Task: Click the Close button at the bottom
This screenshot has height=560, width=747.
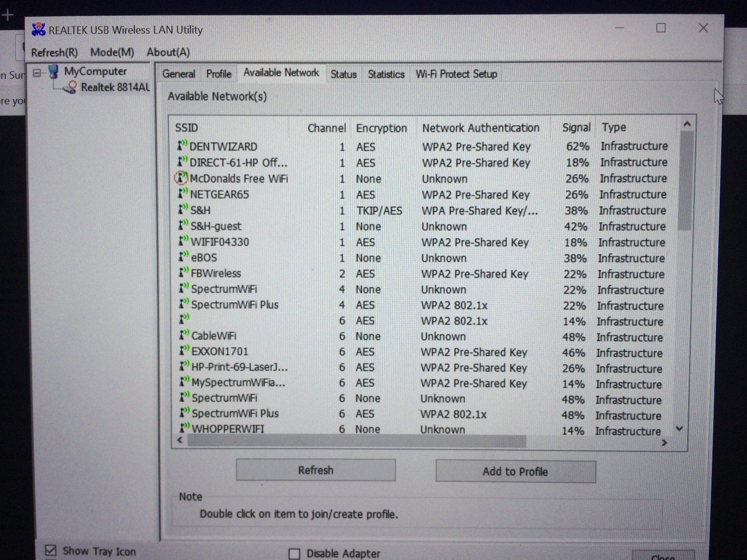Action: [663, 556]
